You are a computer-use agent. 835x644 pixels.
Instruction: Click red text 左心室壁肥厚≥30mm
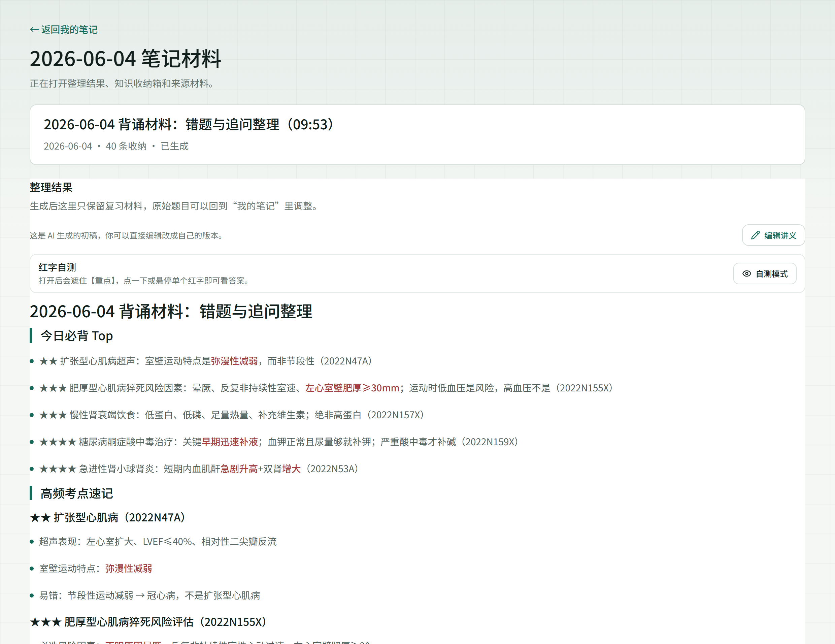(352, 388)
